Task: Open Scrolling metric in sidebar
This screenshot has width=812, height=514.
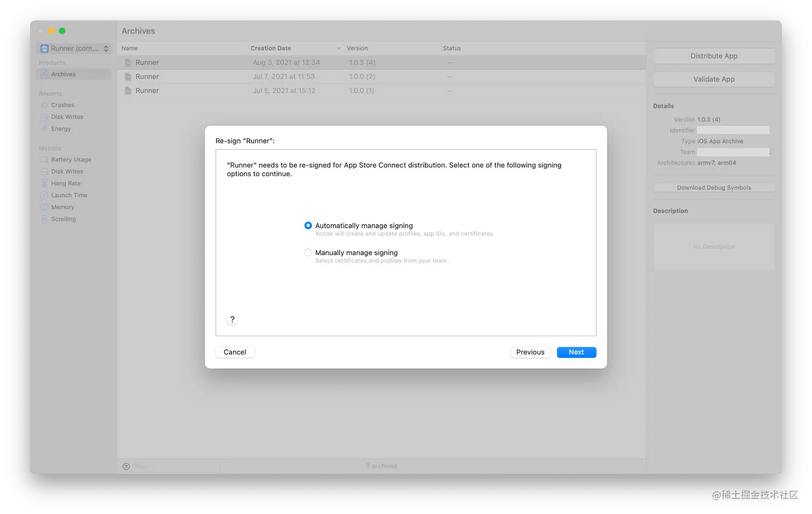Action: pos(63,219)
